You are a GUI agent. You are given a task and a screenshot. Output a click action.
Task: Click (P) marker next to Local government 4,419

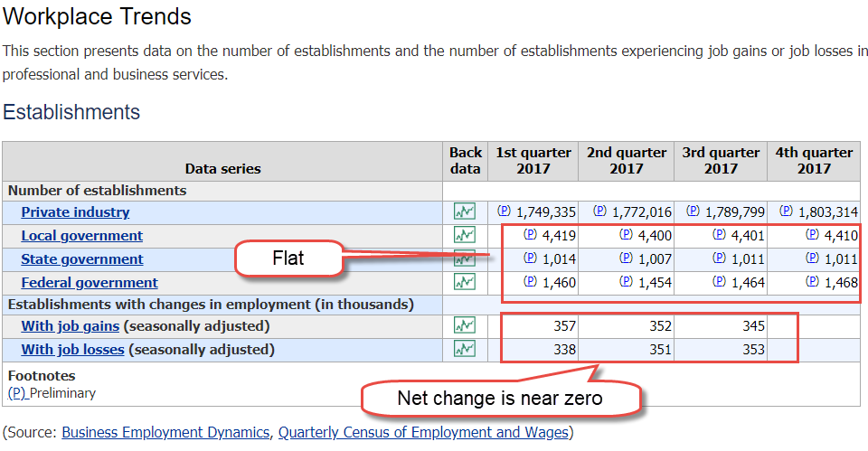tap(530, 235)
